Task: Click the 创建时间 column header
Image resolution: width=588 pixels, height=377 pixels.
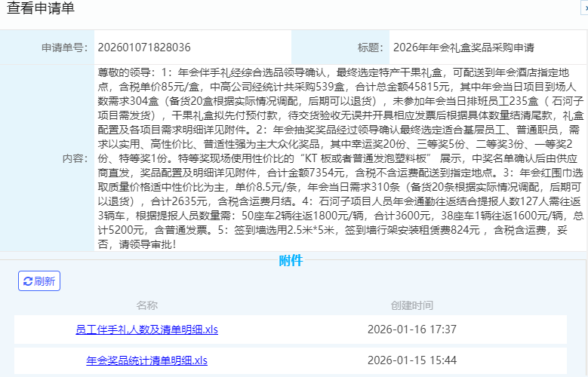Action: (412, 305)
